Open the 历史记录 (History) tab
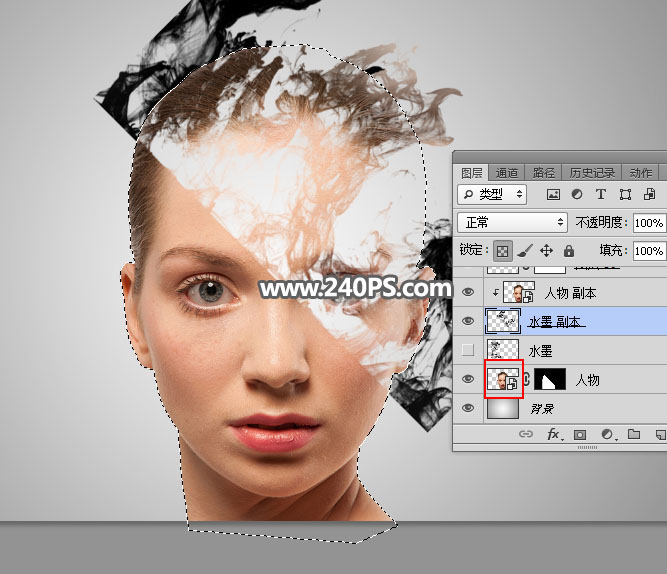 [x=592, y=173]
